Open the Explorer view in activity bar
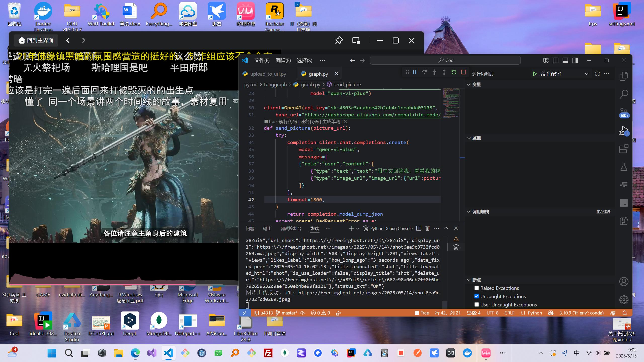This screenshot has width=644, height=362. point(624,76)
